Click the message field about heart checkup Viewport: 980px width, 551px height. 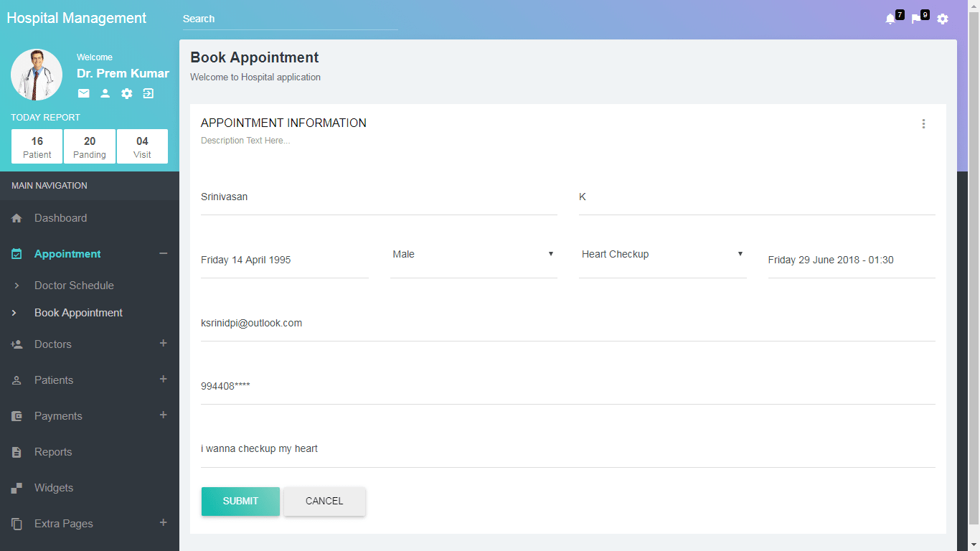[568, 449]
